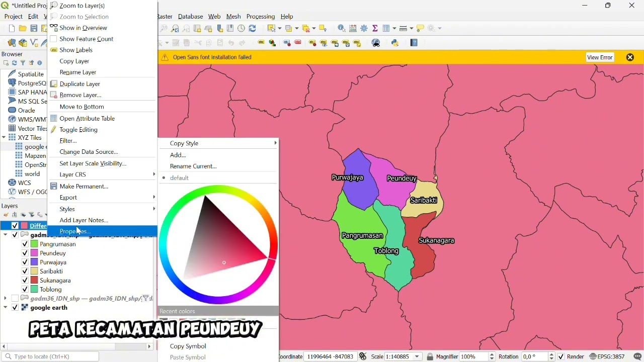
Task: Collapse the google earth layer
Action: point(5,308)
